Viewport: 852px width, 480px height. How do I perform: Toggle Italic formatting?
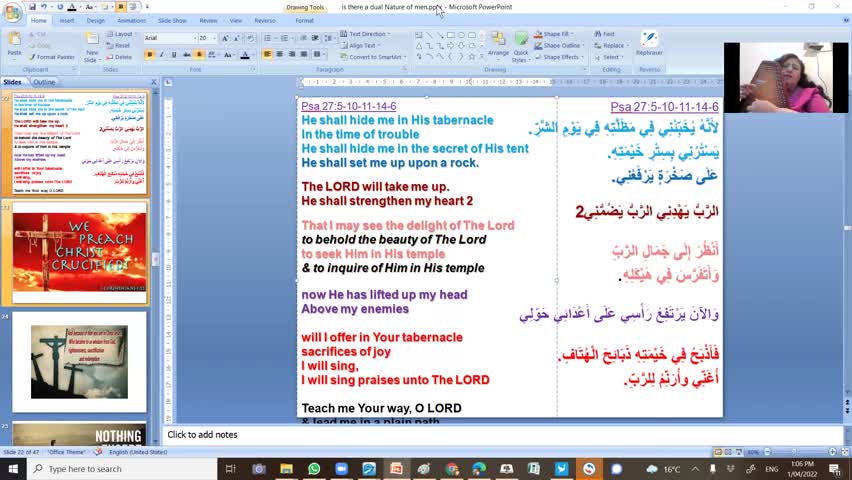[162, 55]
